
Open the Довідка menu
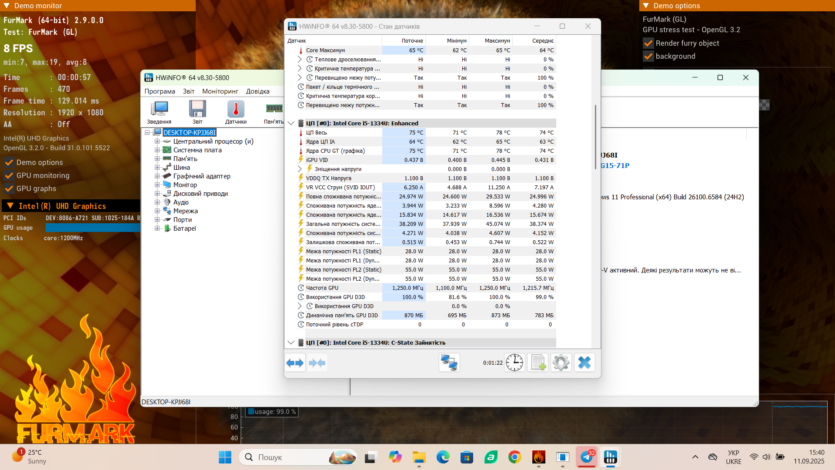point(258,92)
